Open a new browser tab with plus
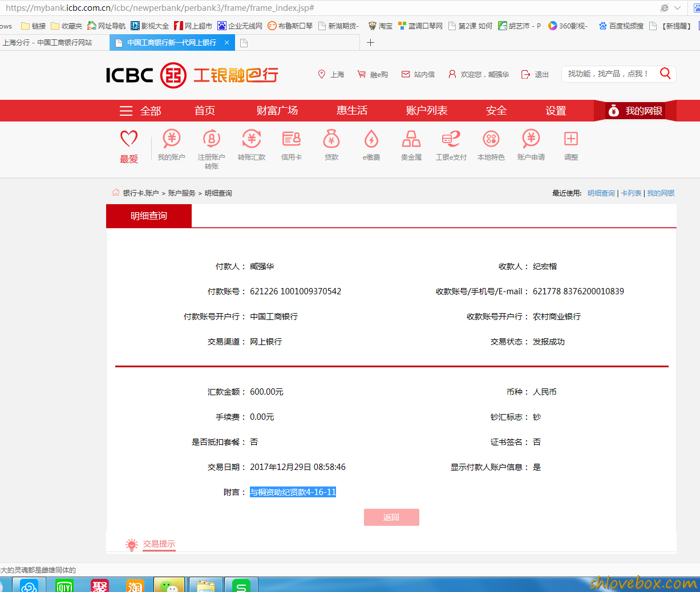This screenshot has height=592, width=700. (370, 43)
